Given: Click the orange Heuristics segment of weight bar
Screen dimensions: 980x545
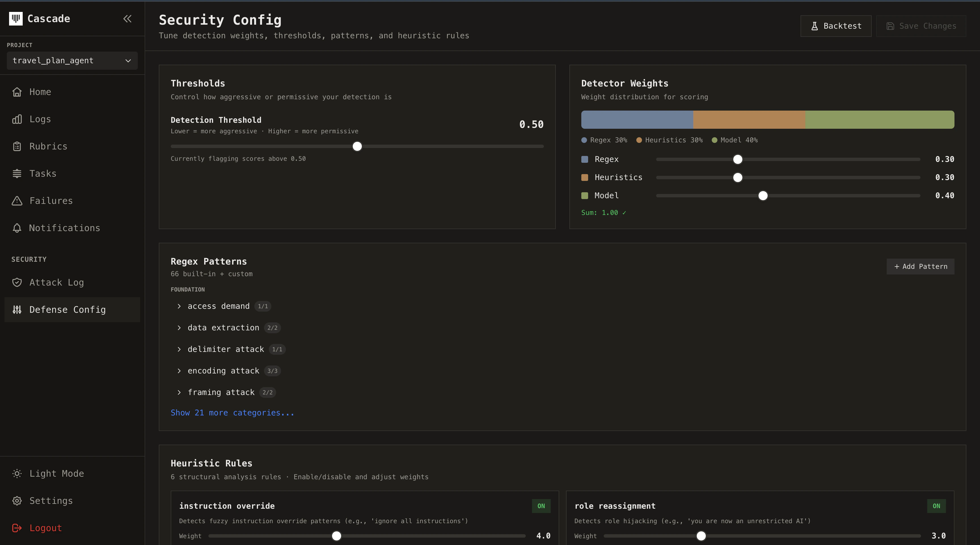Looking at the screenshot, I should 749,120.
